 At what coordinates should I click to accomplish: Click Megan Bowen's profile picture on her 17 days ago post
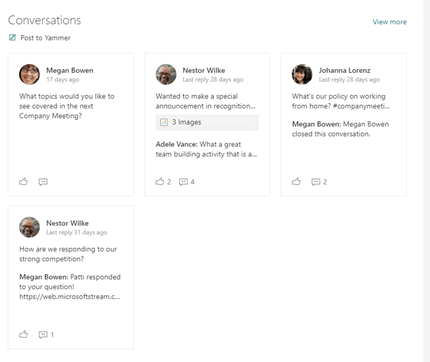pos(29,74)
